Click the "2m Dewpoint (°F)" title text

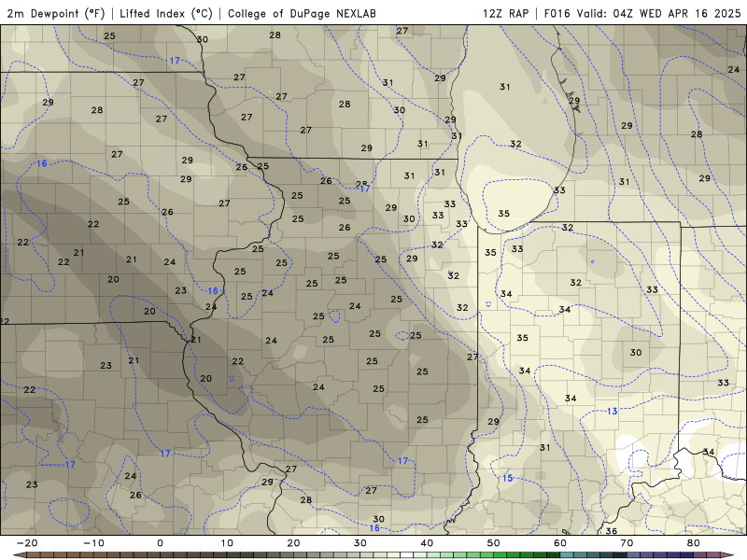[x=56, y=13]
